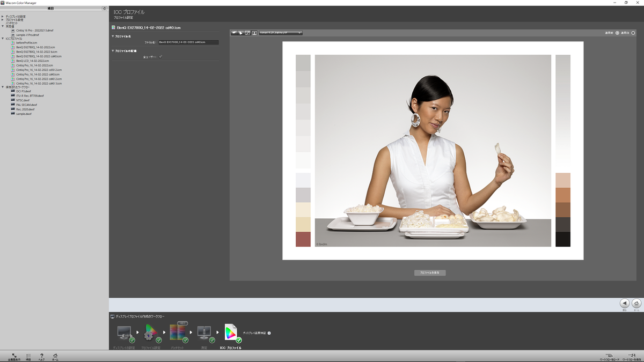Collapse the 保存されたワークフロー tree node
The image size is (644, 362).
(x=2, y=87)
